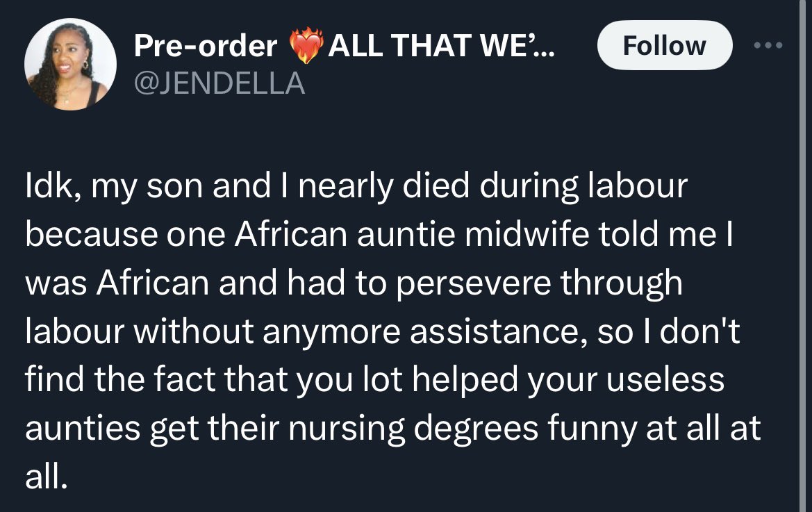Image resolution: width=812 pixels, height=512 pixels.
Task: Click 'ALL THAT WE'...' truncated name text
Action: 441,47
